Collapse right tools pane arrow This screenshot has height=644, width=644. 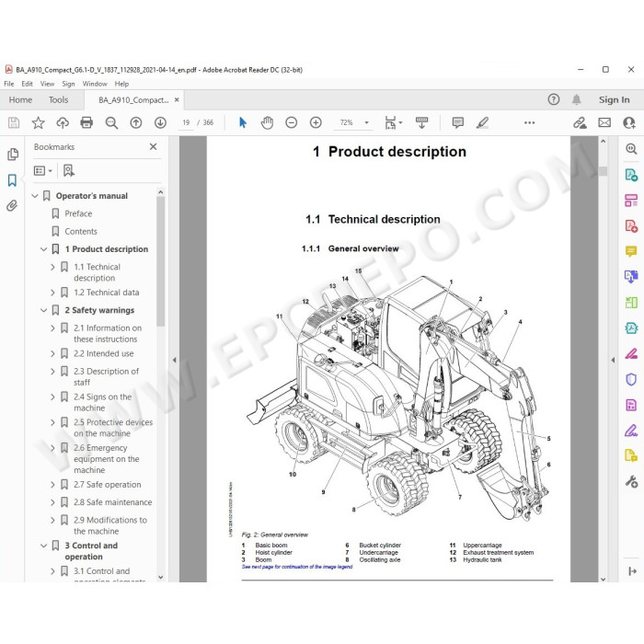click(613, 360)
